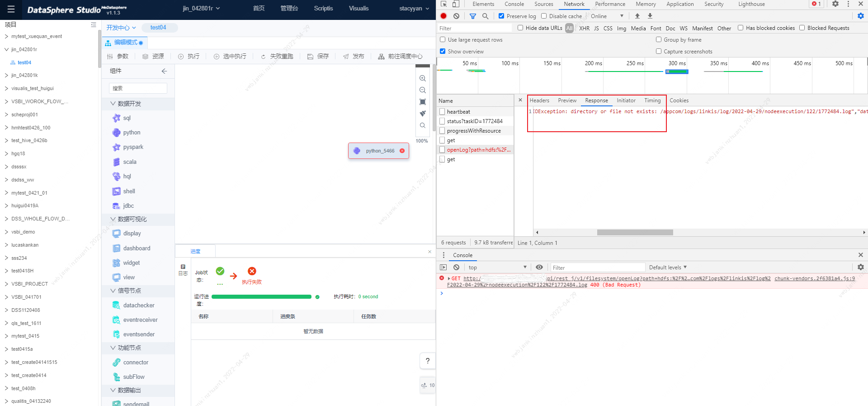Select the eventreceiver signal node
Viewport: 868px width, 406px height.
tap(135, 320)
